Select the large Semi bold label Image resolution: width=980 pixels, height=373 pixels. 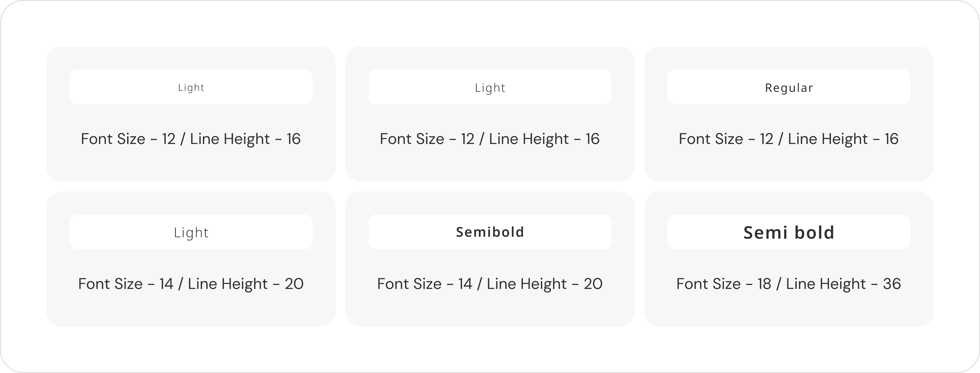tap(789, 232)
